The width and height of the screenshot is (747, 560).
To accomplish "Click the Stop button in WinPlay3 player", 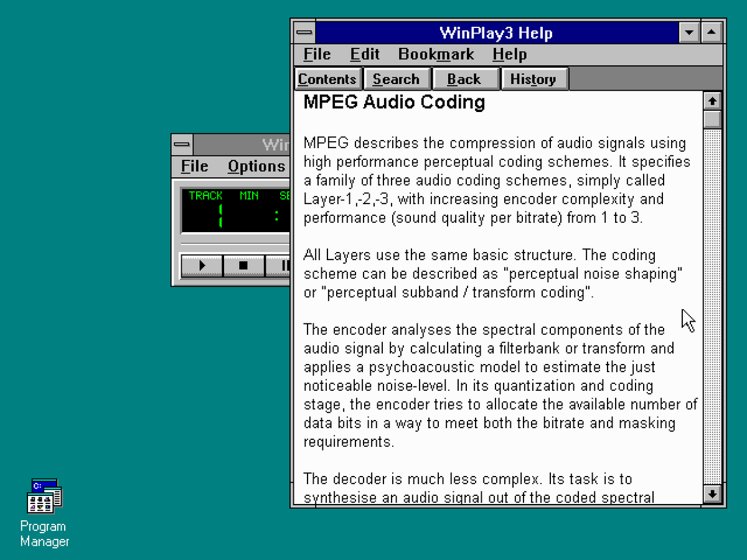I will click(x=243, y=266).
